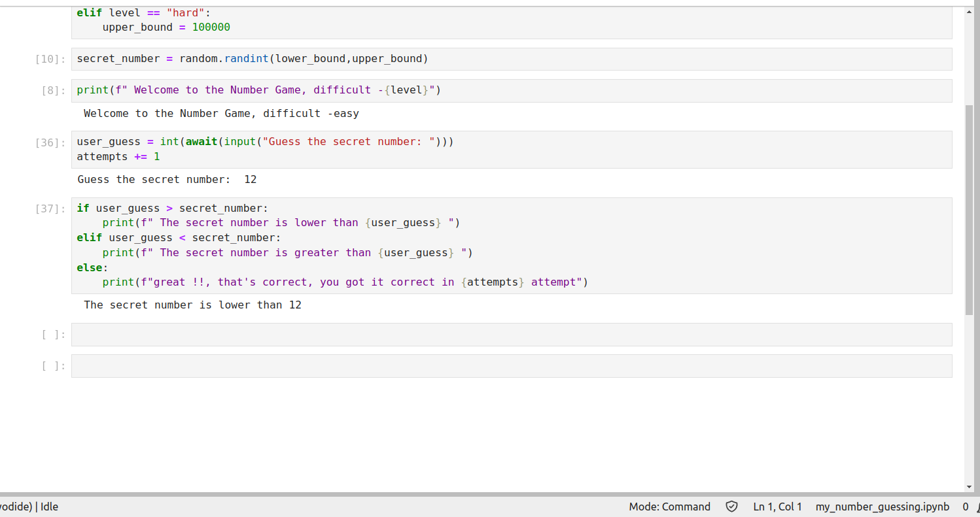Click the [37] cell execution prompt
This screenshot has height=517, width=980.
[x=50, y=209]
